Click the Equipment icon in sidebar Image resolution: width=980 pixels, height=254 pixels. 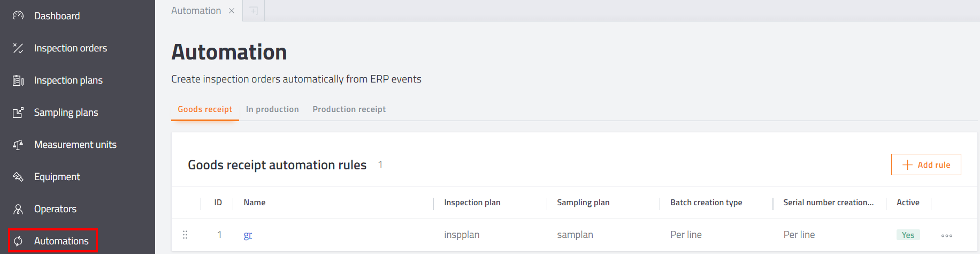click(18, 177)
